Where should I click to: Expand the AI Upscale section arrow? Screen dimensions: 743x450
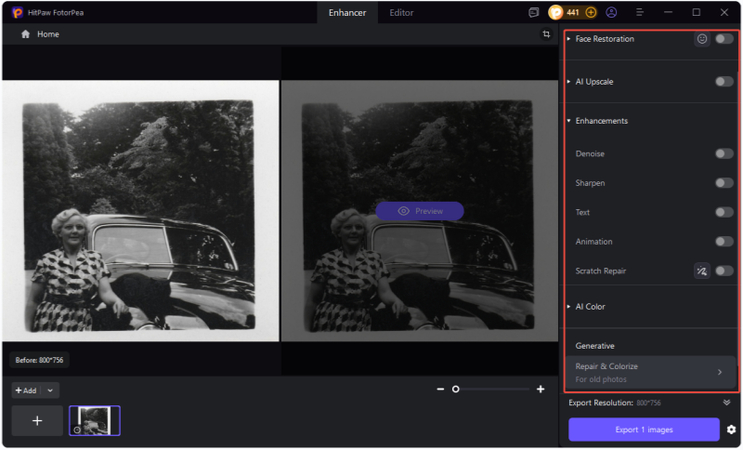click(x=569, y=81)
